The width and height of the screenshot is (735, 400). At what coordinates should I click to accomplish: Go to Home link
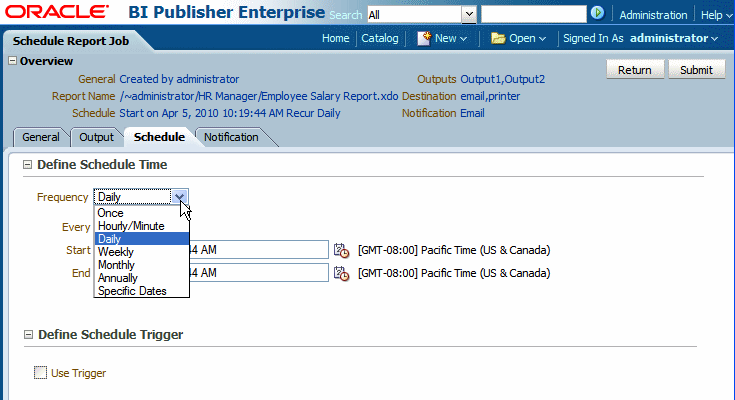click(x=336, y=38)
